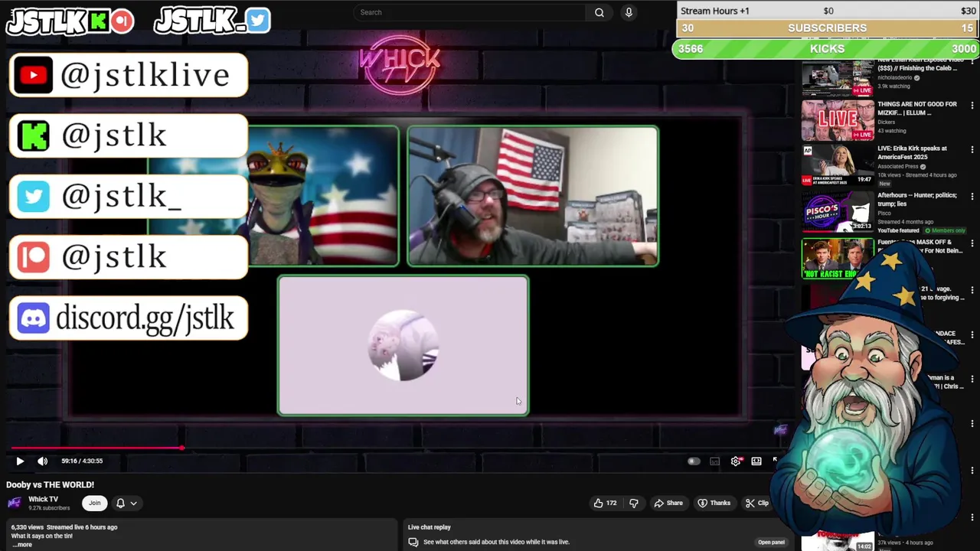Screen dimensions: 980x551
Task: Focus the YouTube search field
Action: pyautogui.click(x=471, y=12)
